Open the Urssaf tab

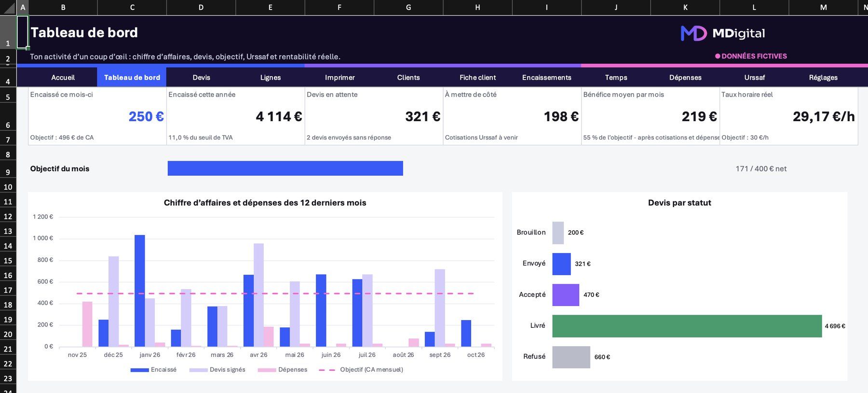[x=754, y=77]
